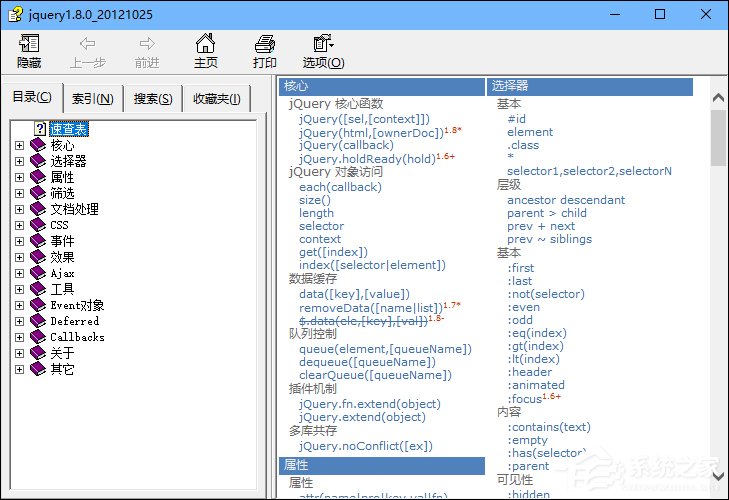
Task: Click the content pane scroll-down arrow
Action: pyautogui.click(x=718, y=476)
